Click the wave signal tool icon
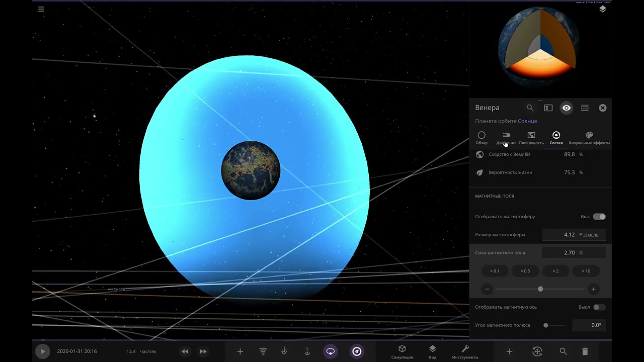This screenshot has width=644, height=362. coord(263,351)
